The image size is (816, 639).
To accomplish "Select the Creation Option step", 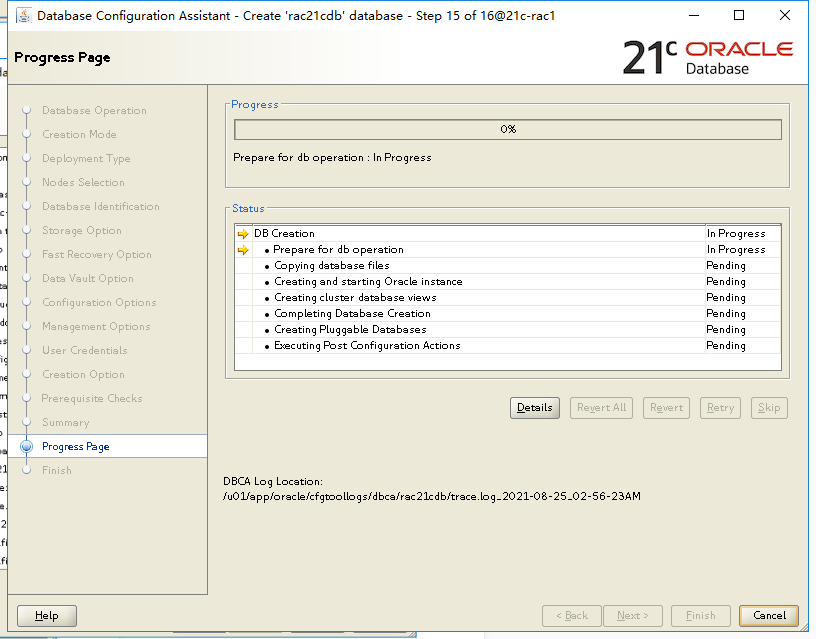I will pyautogui.click(x=83, y=374).
